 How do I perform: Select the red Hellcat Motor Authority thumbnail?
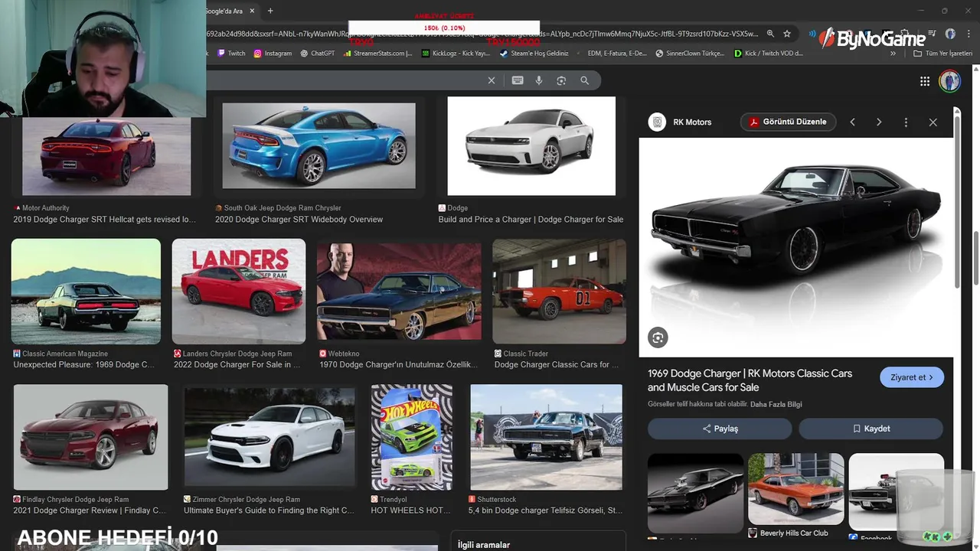106,156
